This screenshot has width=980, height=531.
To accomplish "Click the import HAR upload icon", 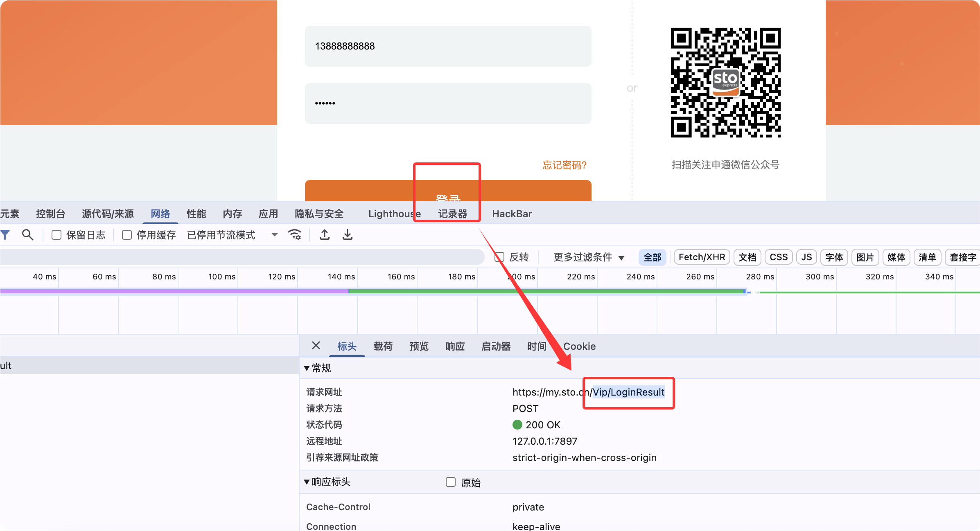I will pyautogui.click(x=325, y=235).
